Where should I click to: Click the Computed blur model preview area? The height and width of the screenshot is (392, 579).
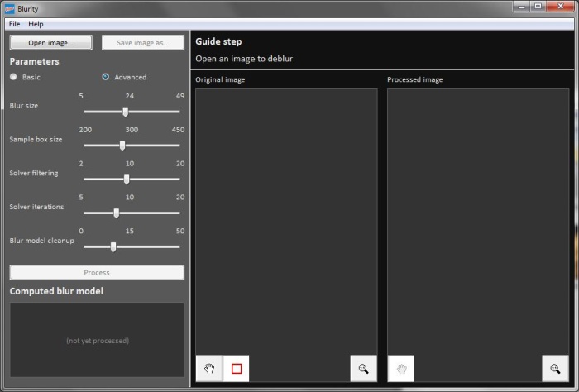97,340
